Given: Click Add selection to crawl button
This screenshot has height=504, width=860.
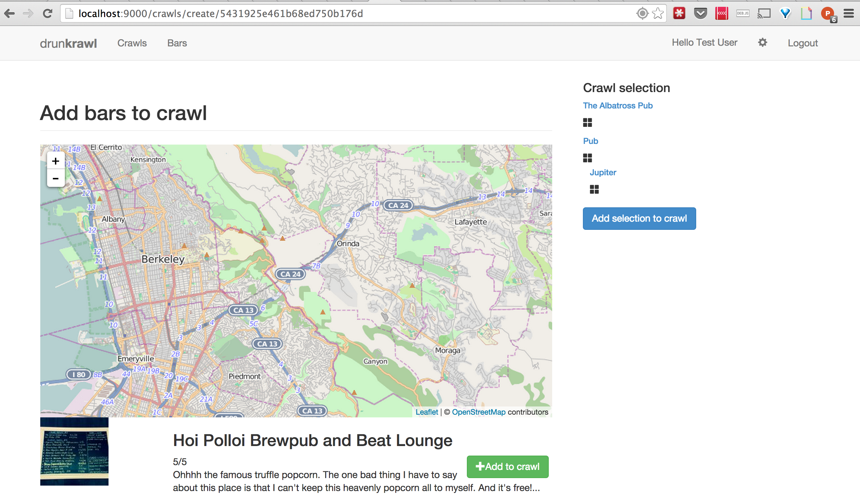Looking at the screenshot, I should click(639, 218).
